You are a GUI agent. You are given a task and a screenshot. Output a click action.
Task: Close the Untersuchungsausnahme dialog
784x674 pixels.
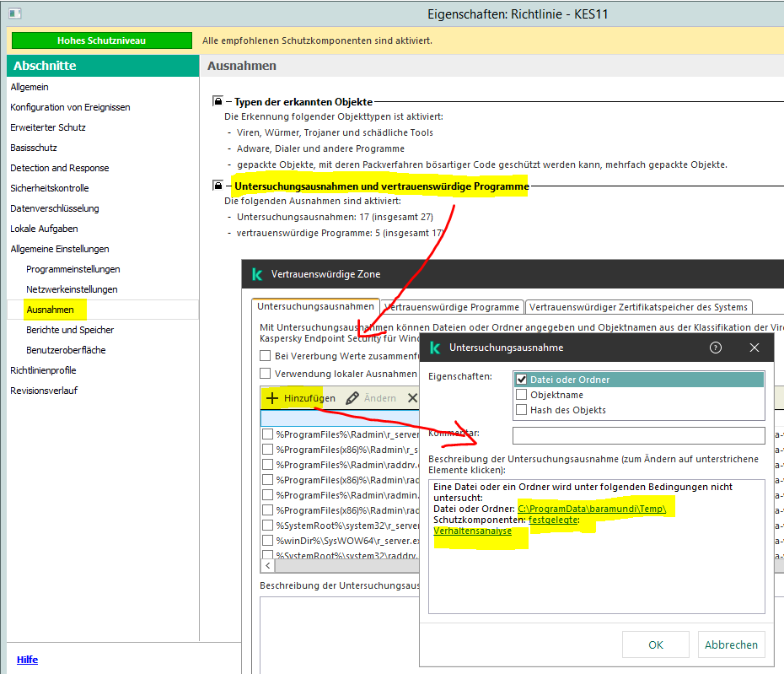[754, 348]
